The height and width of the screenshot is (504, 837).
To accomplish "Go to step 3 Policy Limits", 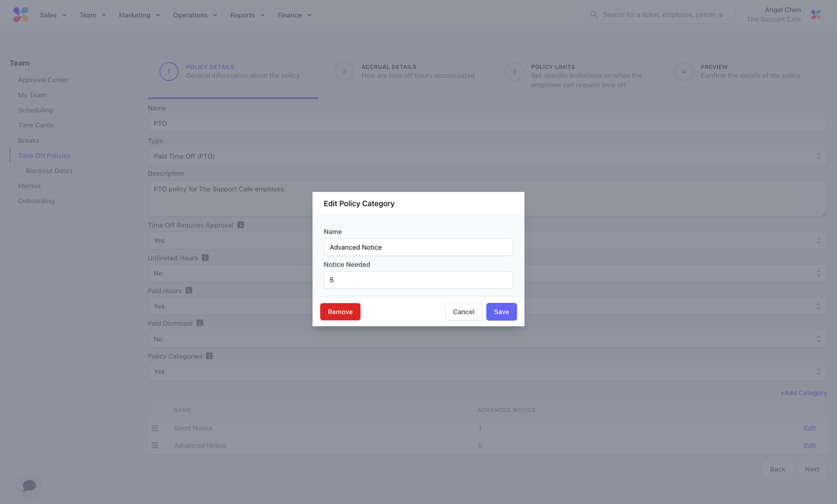I will coord(573,75).
